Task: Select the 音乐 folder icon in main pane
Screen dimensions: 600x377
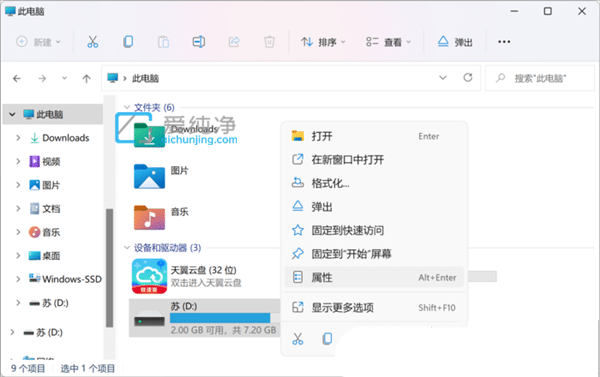Action: tap(149, 217)
